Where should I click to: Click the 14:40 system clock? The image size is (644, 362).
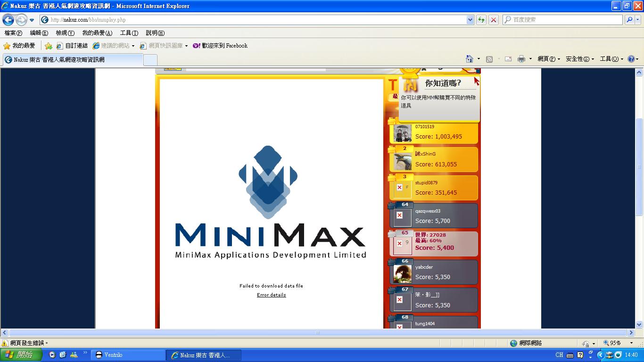click(631, 355)
